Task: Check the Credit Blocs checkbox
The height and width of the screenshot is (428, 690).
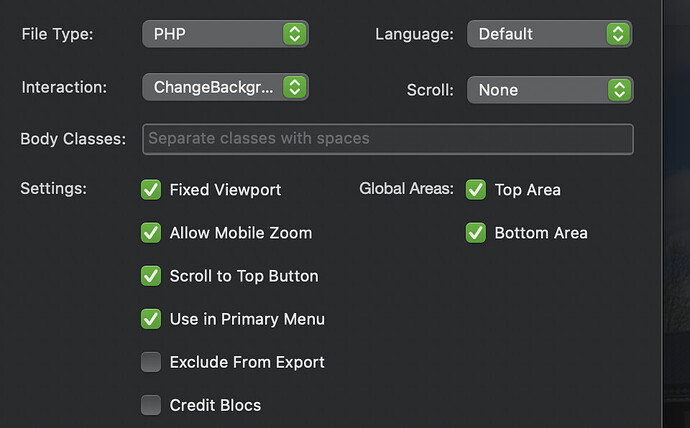Action: 151,405
